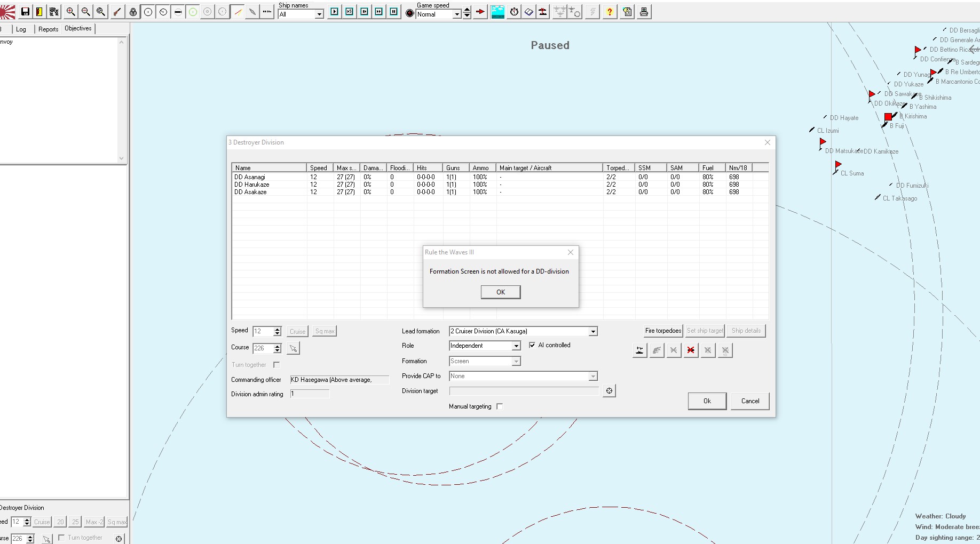
Task: Click the Cruise button in dialog
Action: [x=297, y=331]
